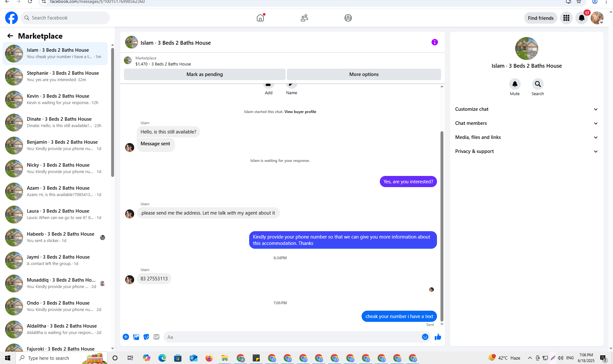Show hidden system tray icons
The height and width of the screenshot is (364, 613).
(530, 358)
